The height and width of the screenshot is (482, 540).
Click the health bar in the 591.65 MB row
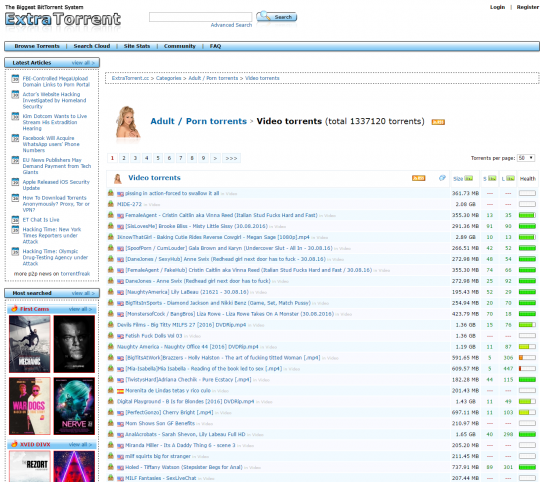click(x=527, y=358)
